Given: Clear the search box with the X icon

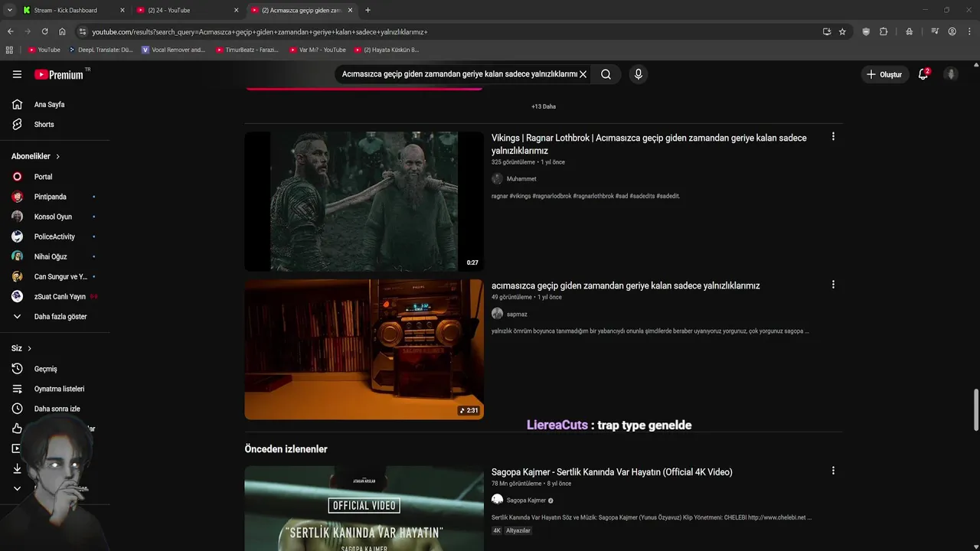Looking at the screenshot, I should (x=583, y=74).
